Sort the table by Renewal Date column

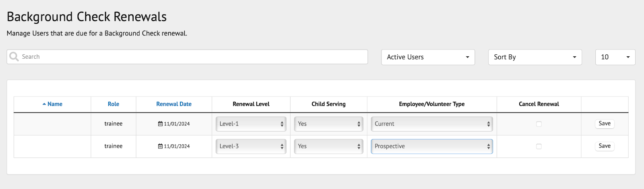(174, 104)
